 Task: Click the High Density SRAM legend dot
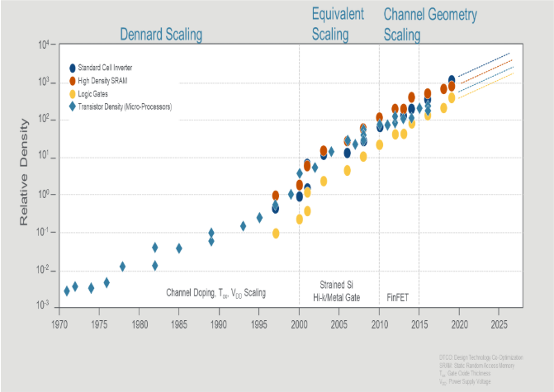73,81
